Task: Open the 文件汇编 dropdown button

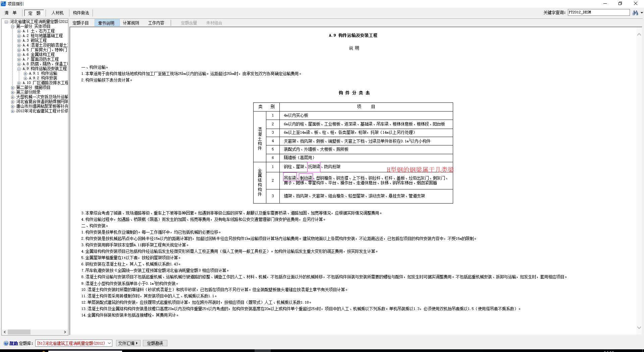Action: [x=128, y=343]
